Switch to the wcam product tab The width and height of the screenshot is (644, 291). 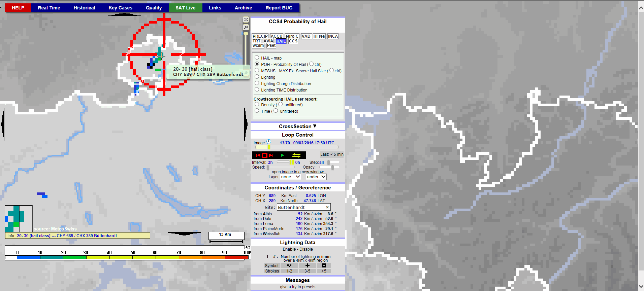point(258,45)
